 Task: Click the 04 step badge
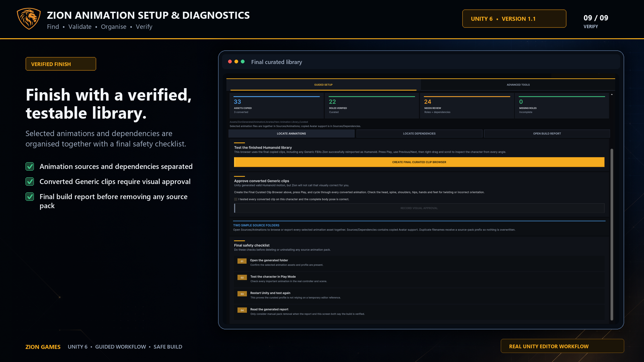click(x=242, y=310)
